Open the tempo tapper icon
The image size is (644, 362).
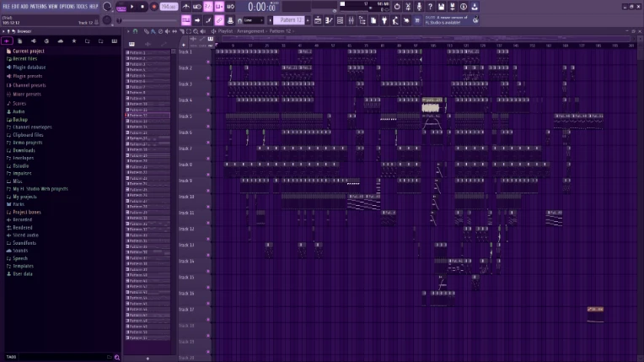pyautogui.click(x=395, y=20)
